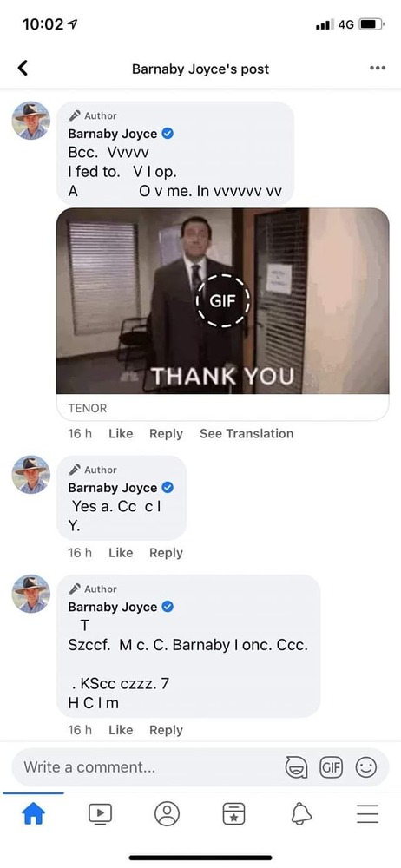Viewport: 401px width, 868px height.
Task: Reply to the 'Szccf' comment
Action: [x=166, y=730]
